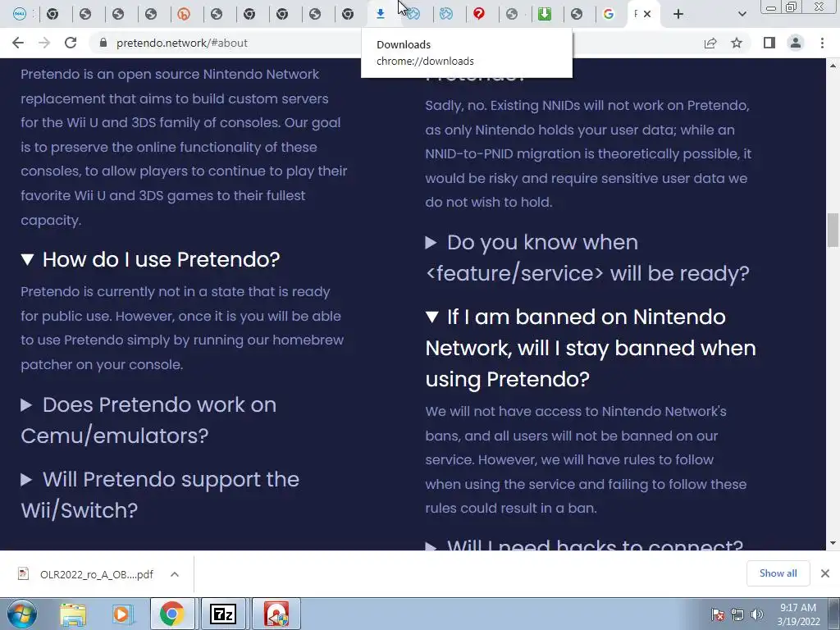
Task: Close the active Pretendo tab
Action: pyautogui.click(x=648, y=14)
